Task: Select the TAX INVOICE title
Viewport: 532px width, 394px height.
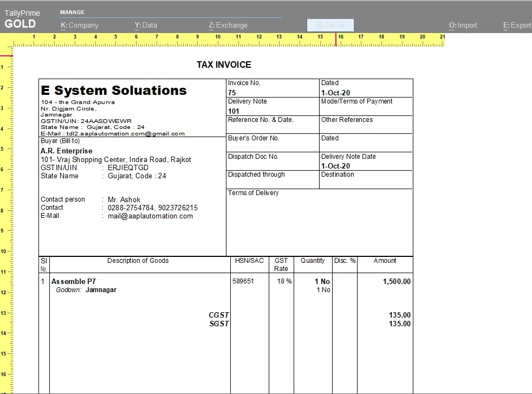Action: tap(224, 64)
